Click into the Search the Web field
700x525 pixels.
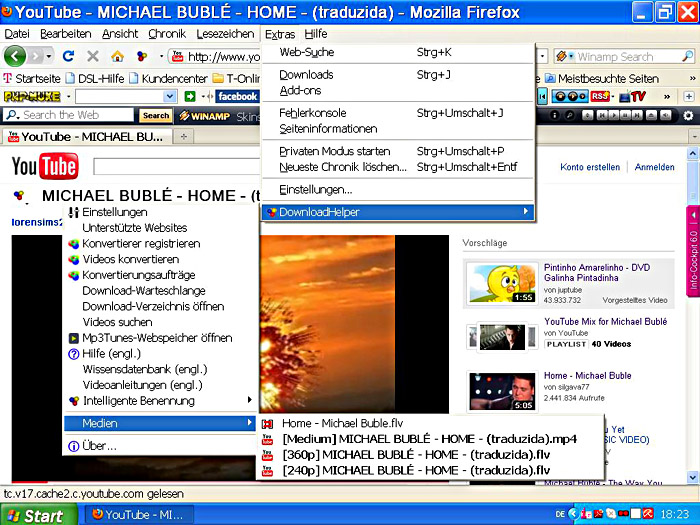pos(77,115)
